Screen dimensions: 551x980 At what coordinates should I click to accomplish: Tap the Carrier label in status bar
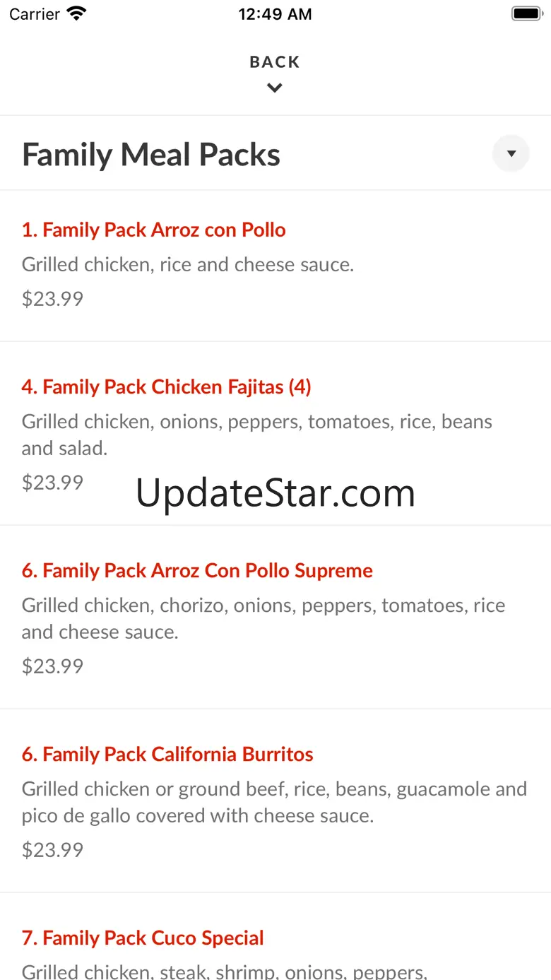(x=35, y=14)
